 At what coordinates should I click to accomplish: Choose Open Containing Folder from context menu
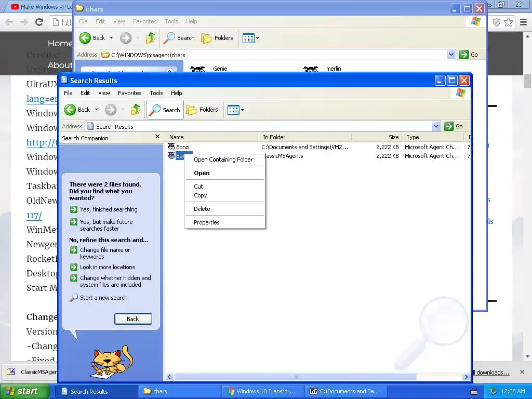[224, 159]
